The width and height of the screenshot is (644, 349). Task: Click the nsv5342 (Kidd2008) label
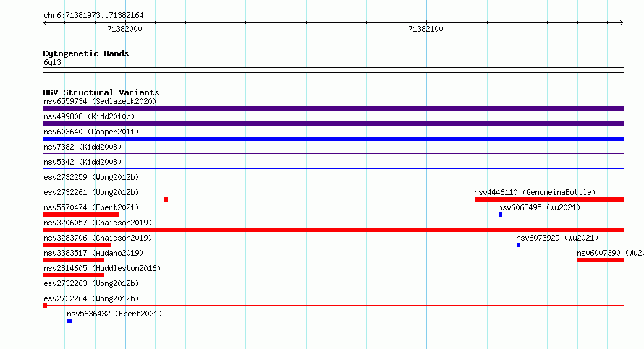(82, 162)
